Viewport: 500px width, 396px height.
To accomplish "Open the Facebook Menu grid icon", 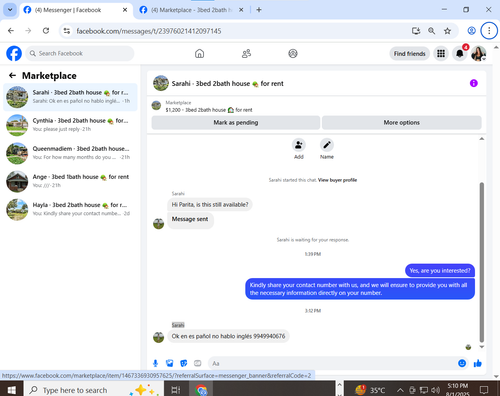I will [441, 54].
